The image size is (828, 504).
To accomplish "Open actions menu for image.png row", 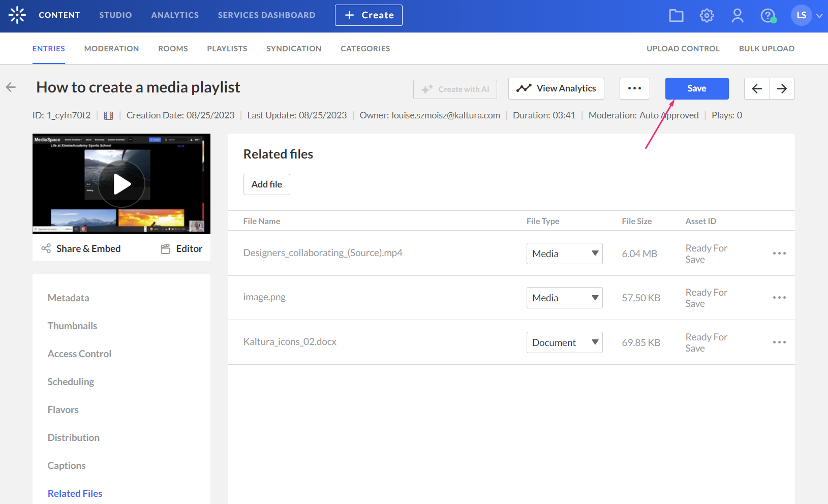I will point(779,298).
